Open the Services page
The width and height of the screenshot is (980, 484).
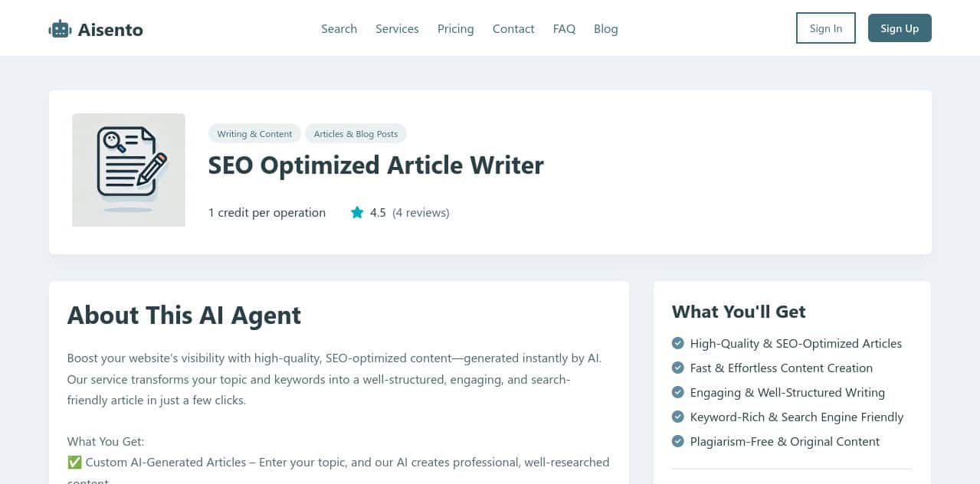(397, 28)
